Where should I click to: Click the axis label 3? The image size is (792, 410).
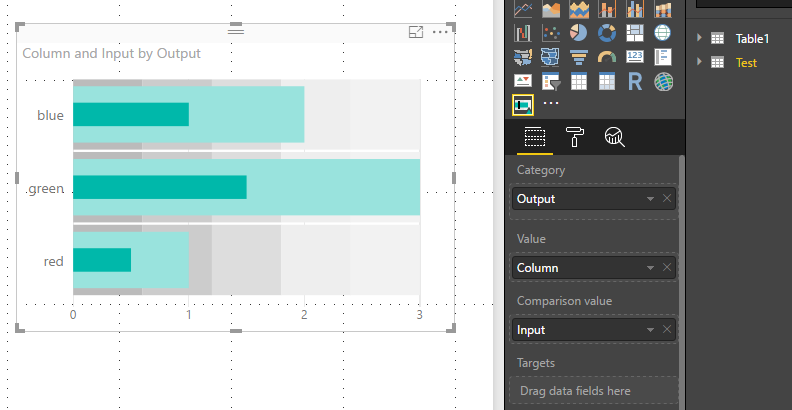click(x=419, y=315)
